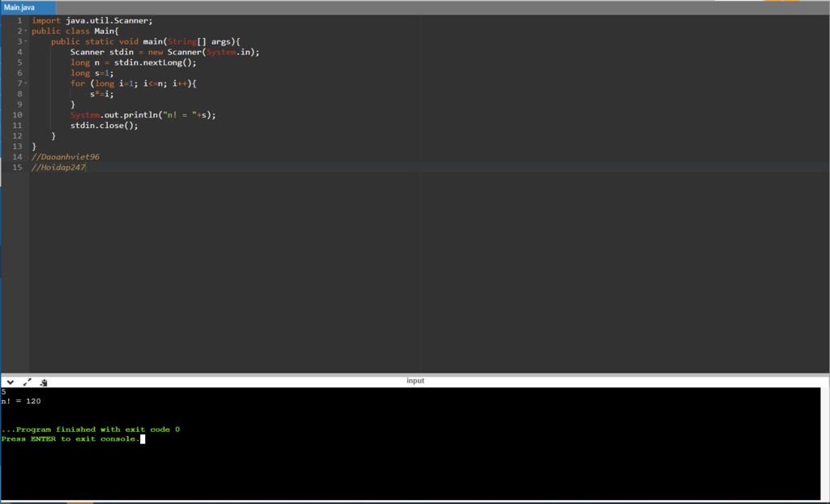Click the Scanner stdin declaration line
Screen dimensions: 830x504
click(165, 52)
